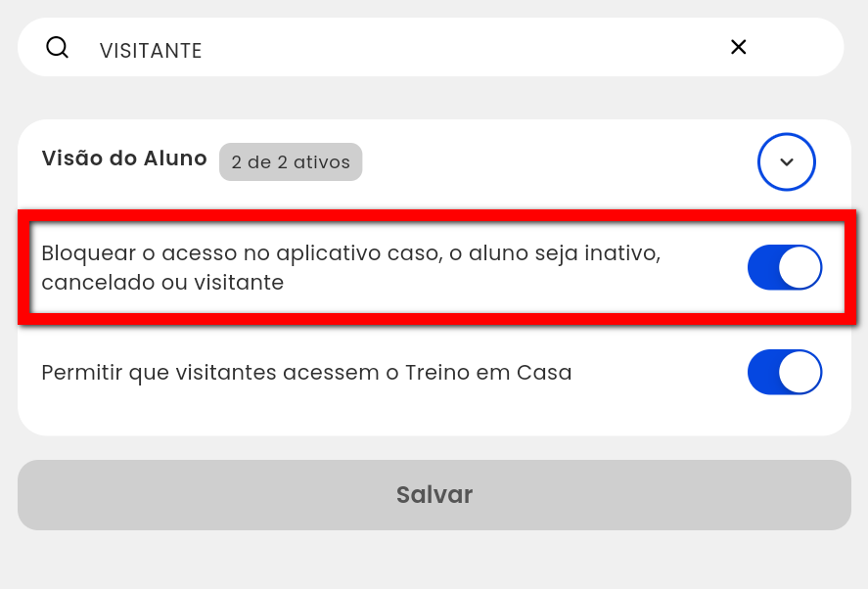The image size is (868, 589).
Task: Clear the VISITANTE search with the X icon
Action: click(739, 47)
